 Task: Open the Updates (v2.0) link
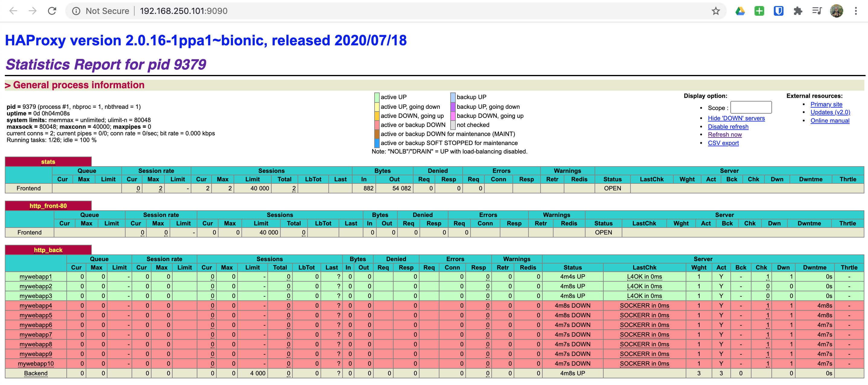coord(830,112)
